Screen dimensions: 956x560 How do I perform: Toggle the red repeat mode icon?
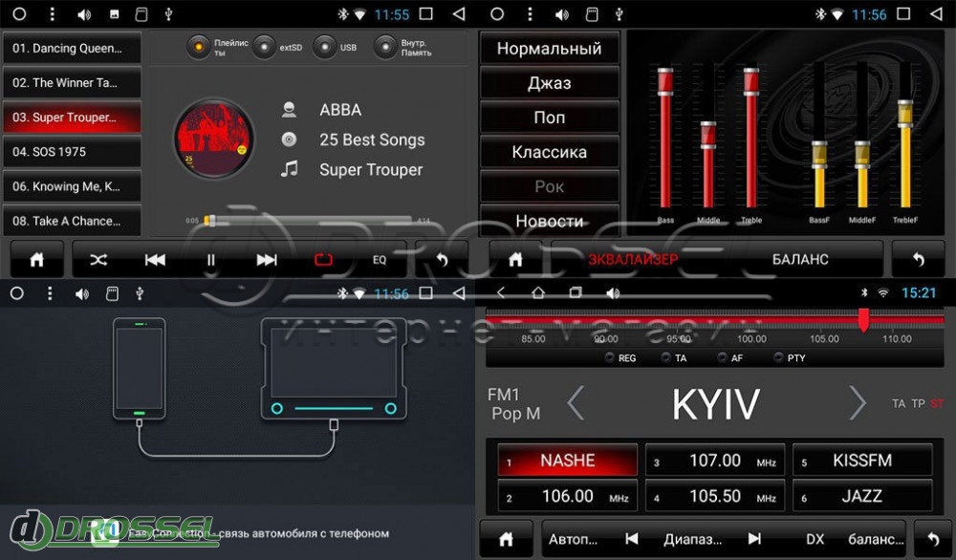323,259
